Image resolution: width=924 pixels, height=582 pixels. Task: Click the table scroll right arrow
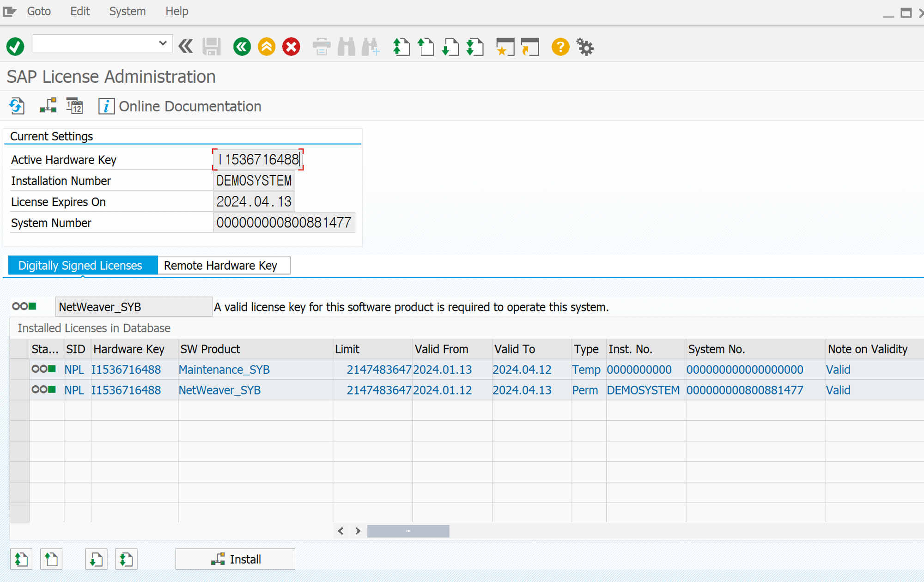coord(358,531)
